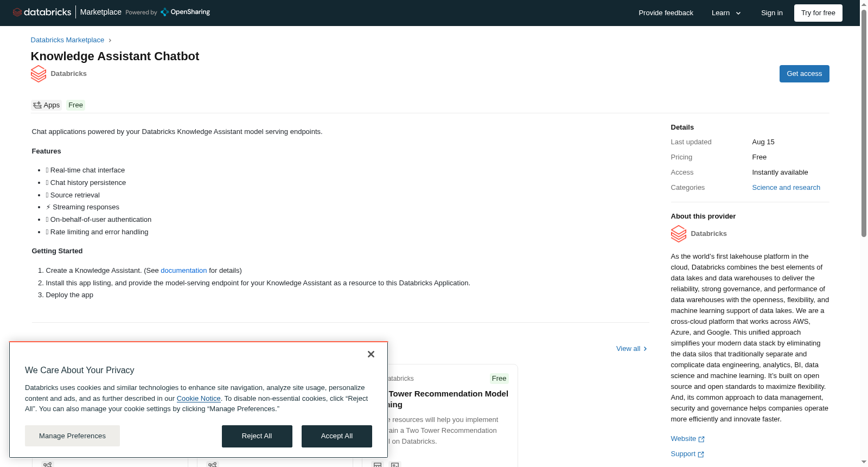Image resolution: width=868 pixels, height=467 pixels.
Task: Click the Try for free button
Action: coord(818,13)
